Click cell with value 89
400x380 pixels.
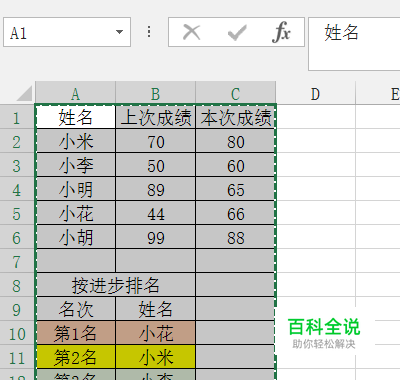tap(156, 189)
